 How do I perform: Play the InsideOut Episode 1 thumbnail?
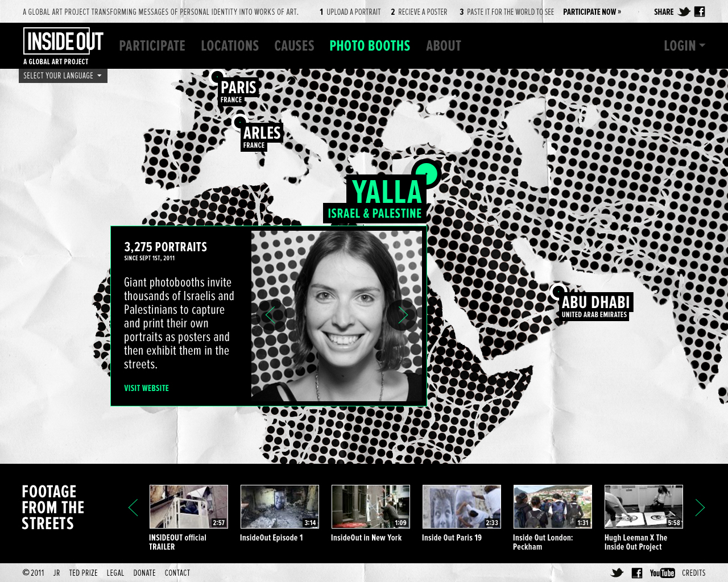click(x=279, y=506)
